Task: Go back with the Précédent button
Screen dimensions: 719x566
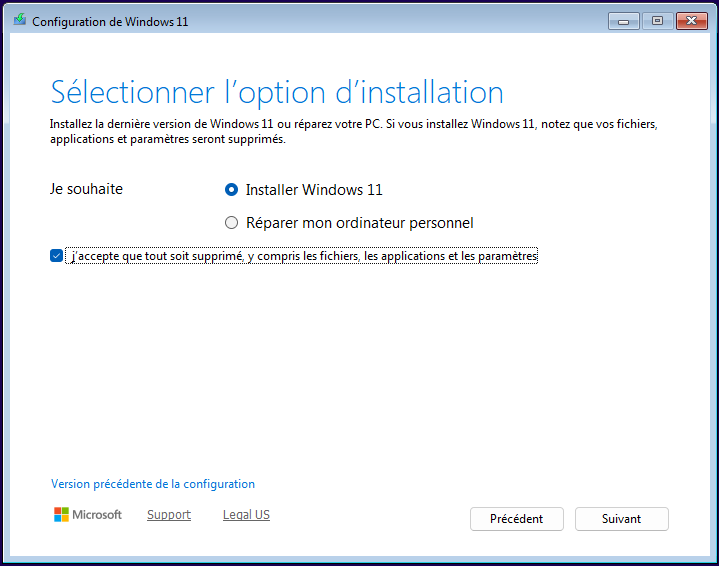Action: [516, 519]
